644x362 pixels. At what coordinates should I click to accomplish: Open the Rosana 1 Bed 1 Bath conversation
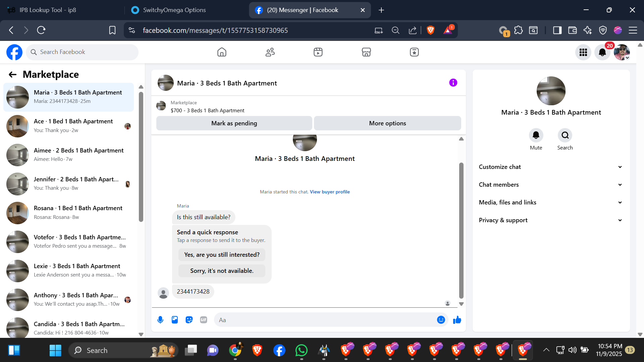(68, 213)
